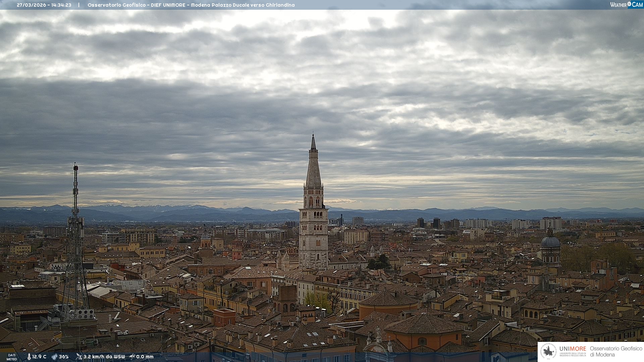Viewport: 644px width, 362px height.
Task: Click the rain umbrella precipitation icon
Action: point(132,357)
